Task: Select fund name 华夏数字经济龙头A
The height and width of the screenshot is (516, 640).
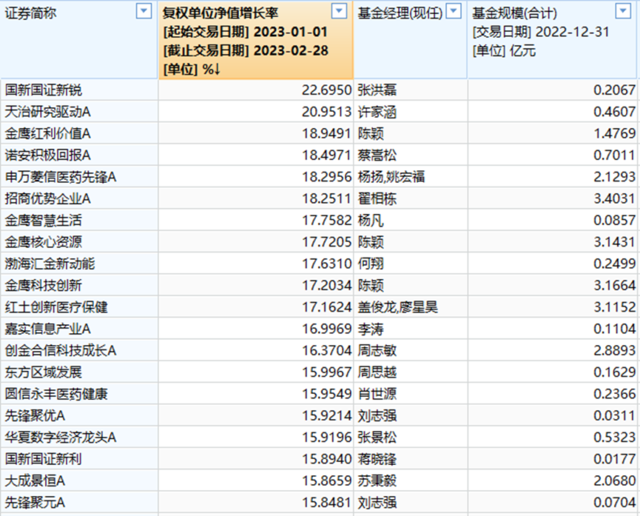Action: click(x=60, y=437)
